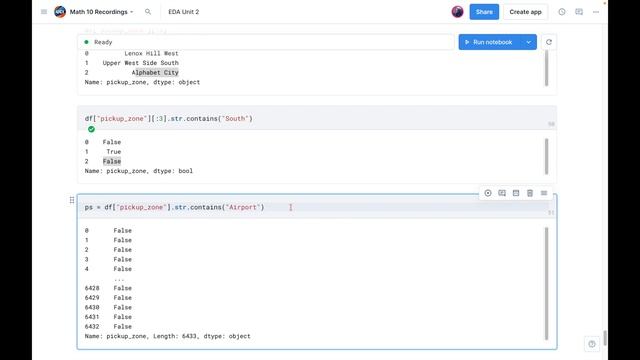Screen dimensions: 640x360
Task: Select the True value in row 1
Action: 114,151
